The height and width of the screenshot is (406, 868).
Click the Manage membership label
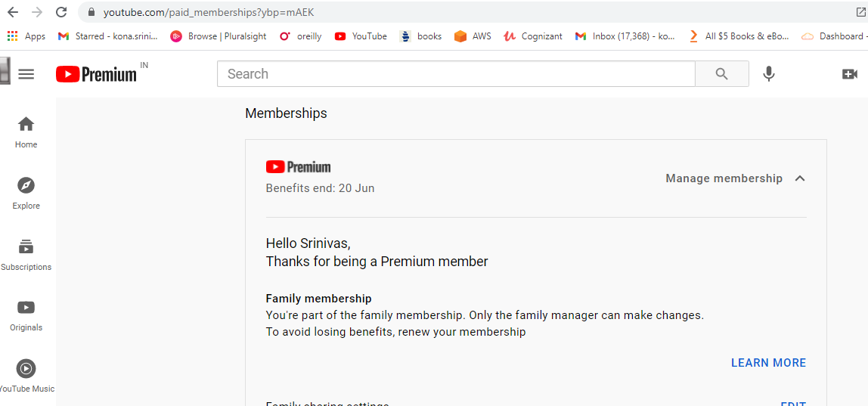point(724,178)
